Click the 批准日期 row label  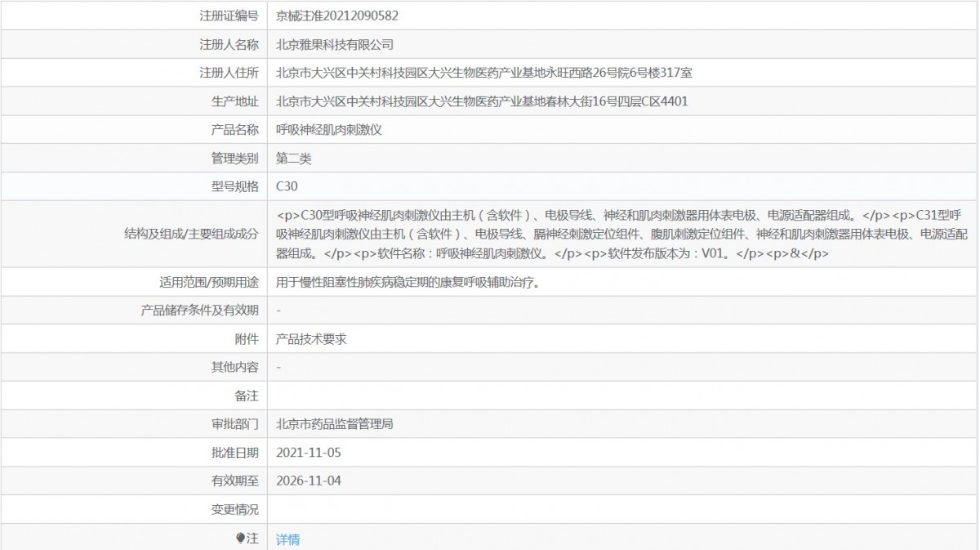234,452
